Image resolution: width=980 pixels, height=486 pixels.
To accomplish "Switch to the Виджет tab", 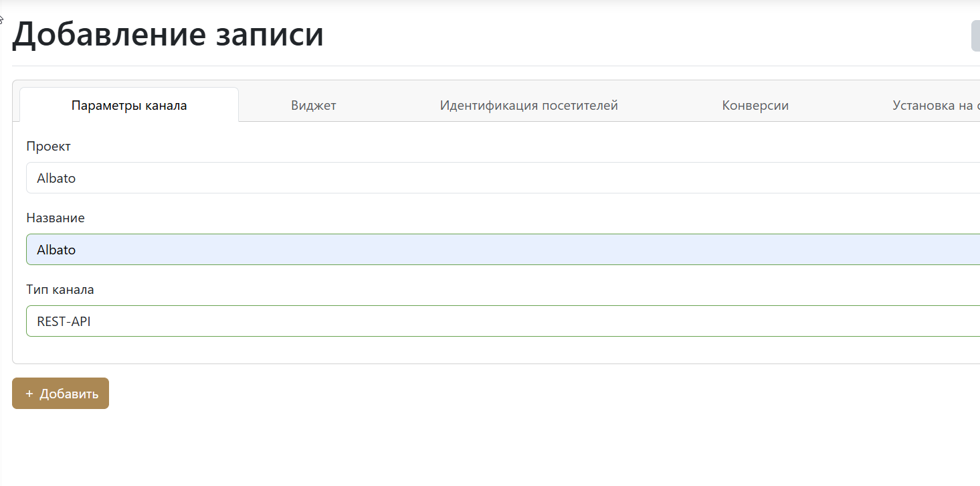I will 313,106.
